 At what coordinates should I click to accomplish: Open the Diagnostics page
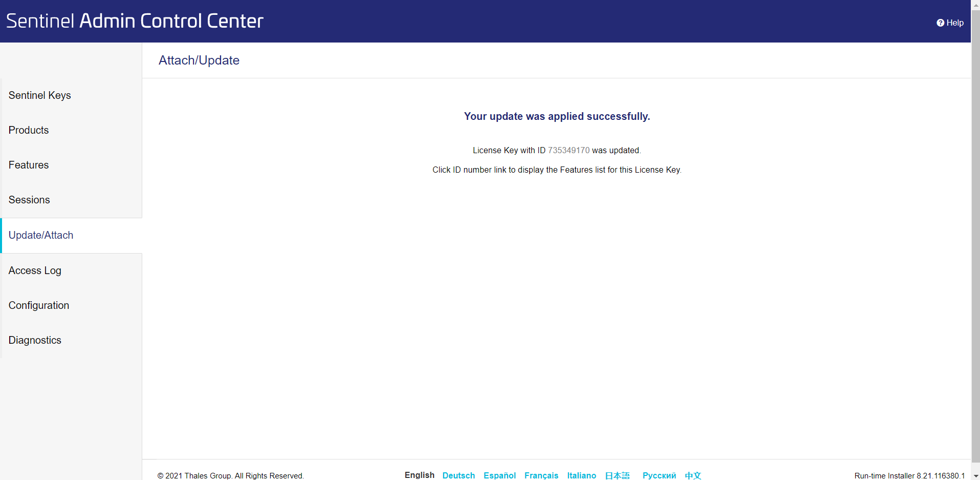click(x=35, y=341)
